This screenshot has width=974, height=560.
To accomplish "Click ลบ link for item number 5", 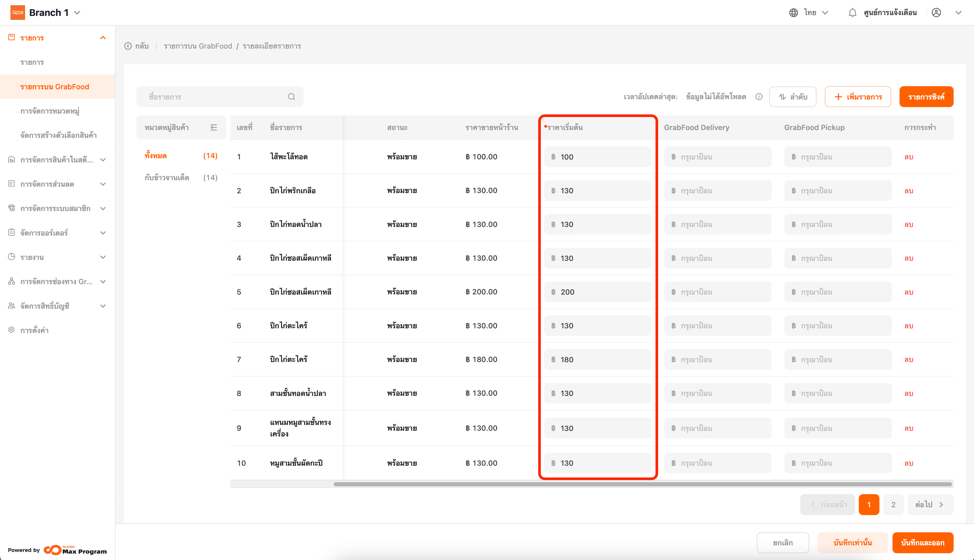I will [908, 292].
